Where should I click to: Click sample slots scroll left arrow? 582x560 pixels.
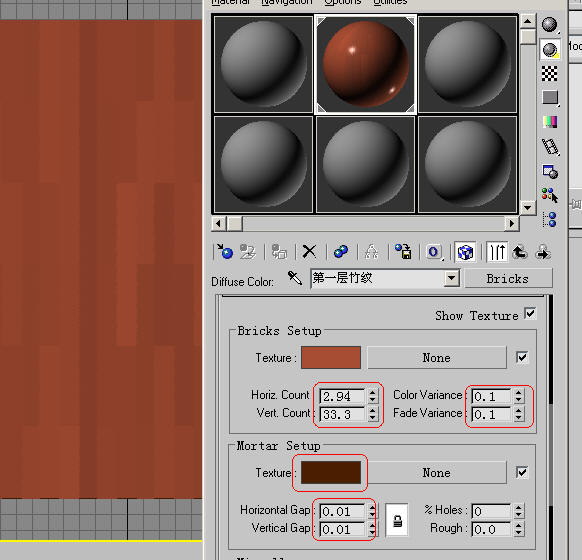(218, 223)
